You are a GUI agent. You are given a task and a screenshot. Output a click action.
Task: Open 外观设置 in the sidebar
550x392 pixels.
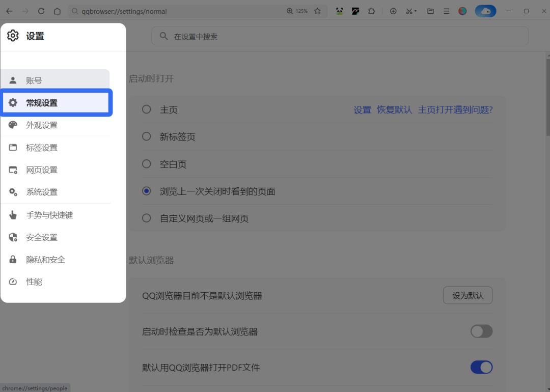coord(42,125)
